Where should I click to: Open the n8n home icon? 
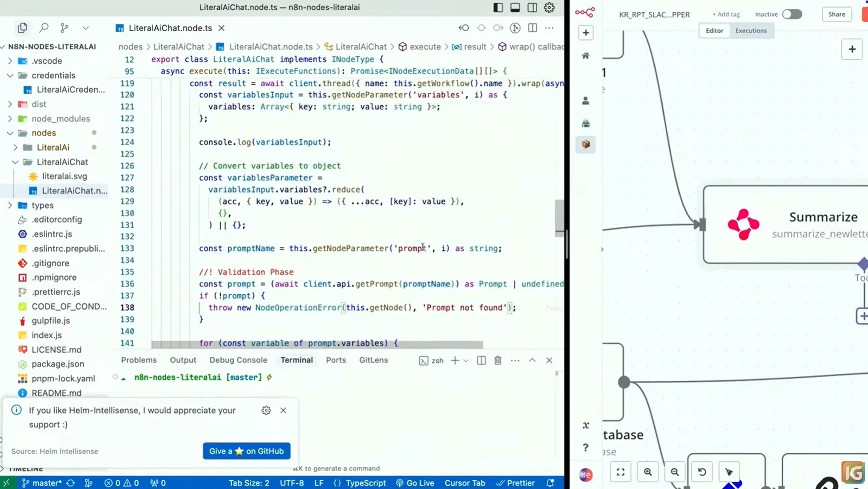click(586, 56)
